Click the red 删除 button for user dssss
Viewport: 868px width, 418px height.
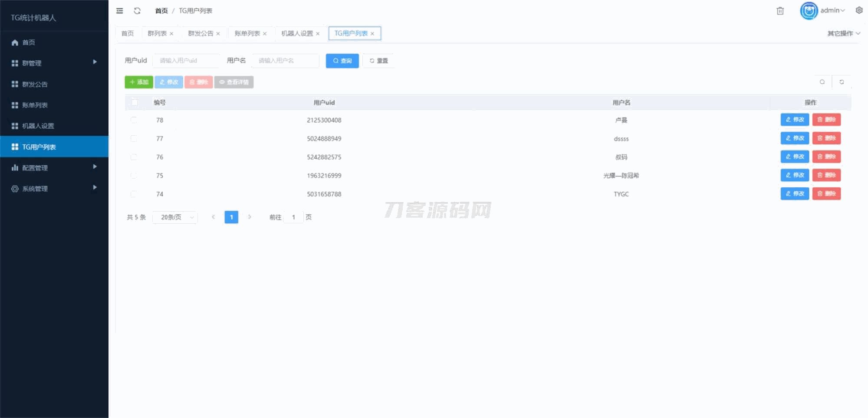pos(826,138)
